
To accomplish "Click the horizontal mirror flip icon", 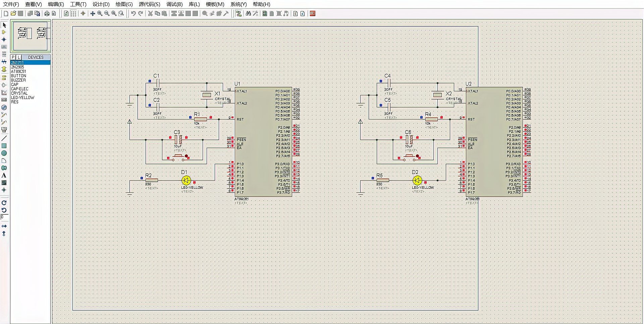I will click(4, 226).
